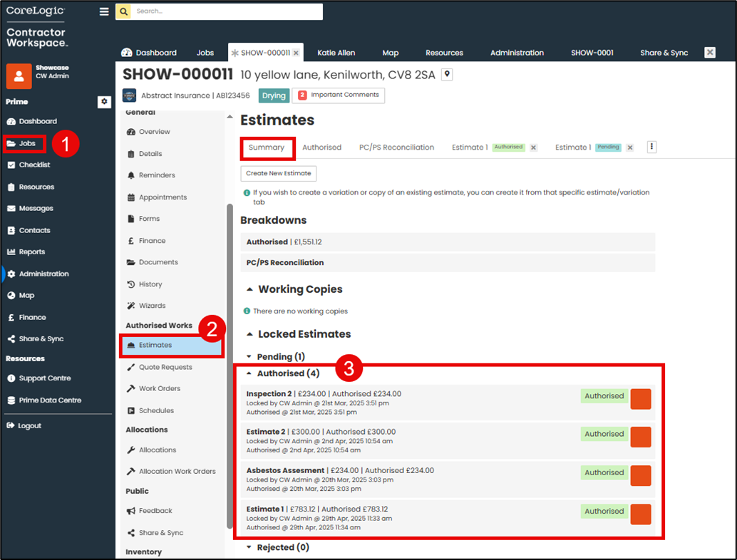Viewport: 737px width, 560px height.
Task: Open Details in job menu
Action: coord(144,154)
